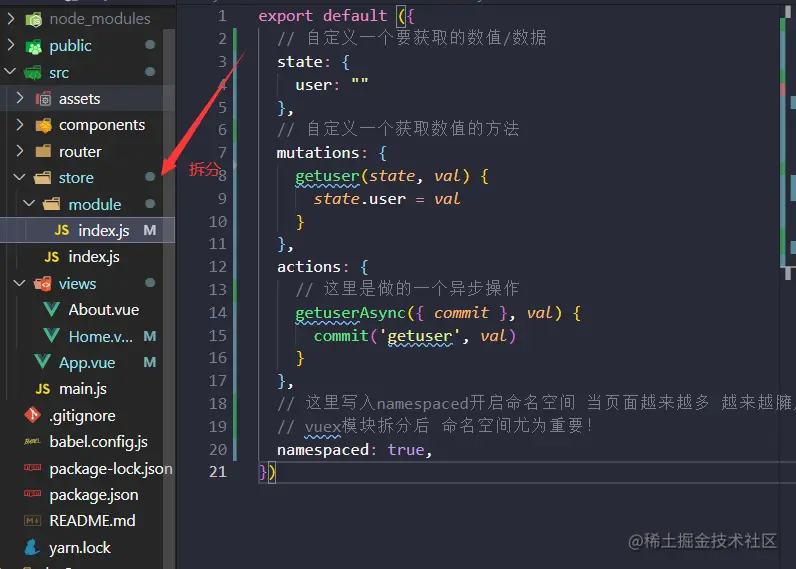
Task: Click the M status badge on Home.vue
Action: (x=150, y=336)
